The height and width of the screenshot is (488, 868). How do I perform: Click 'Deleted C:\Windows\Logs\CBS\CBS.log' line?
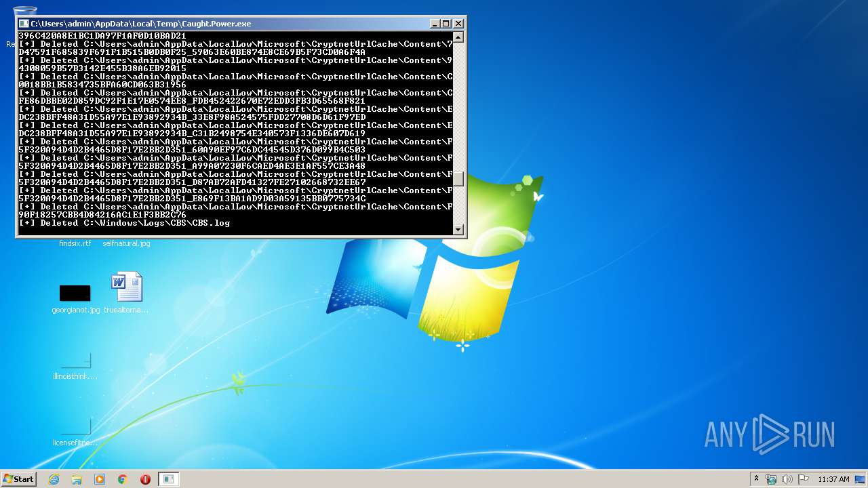125,223
